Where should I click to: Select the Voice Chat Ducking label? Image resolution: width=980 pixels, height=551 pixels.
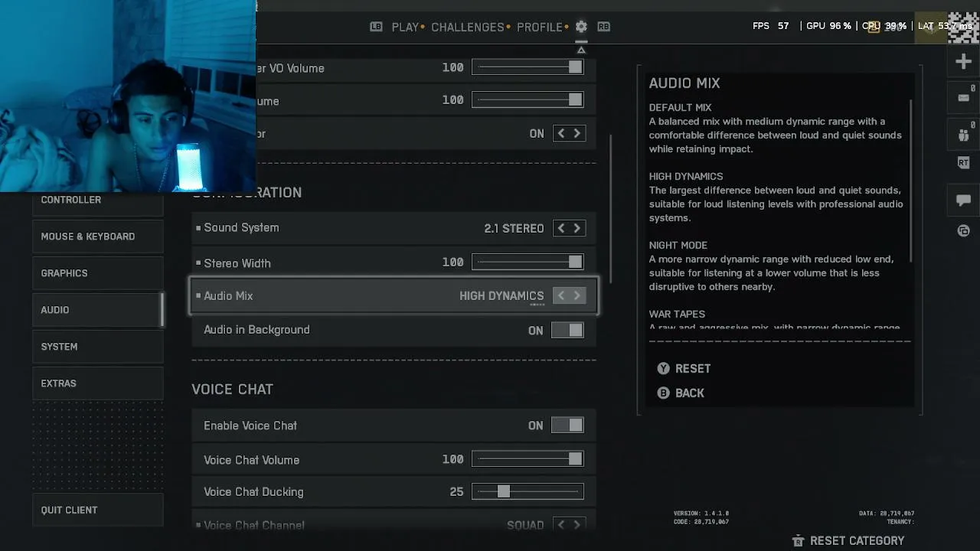pyautogui.click(x=253, y=492)
